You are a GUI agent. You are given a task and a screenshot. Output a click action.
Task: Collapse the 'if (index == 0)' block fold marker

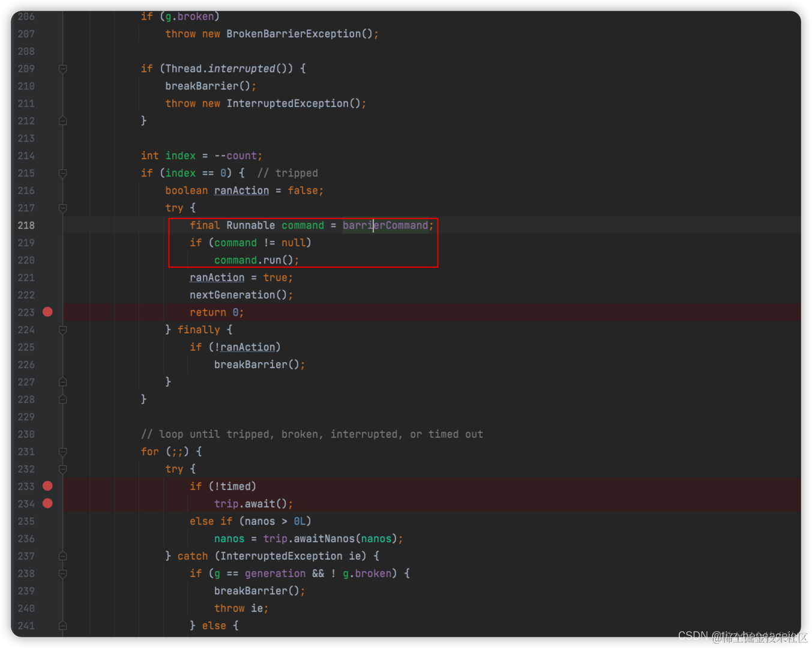pos(62,174)
